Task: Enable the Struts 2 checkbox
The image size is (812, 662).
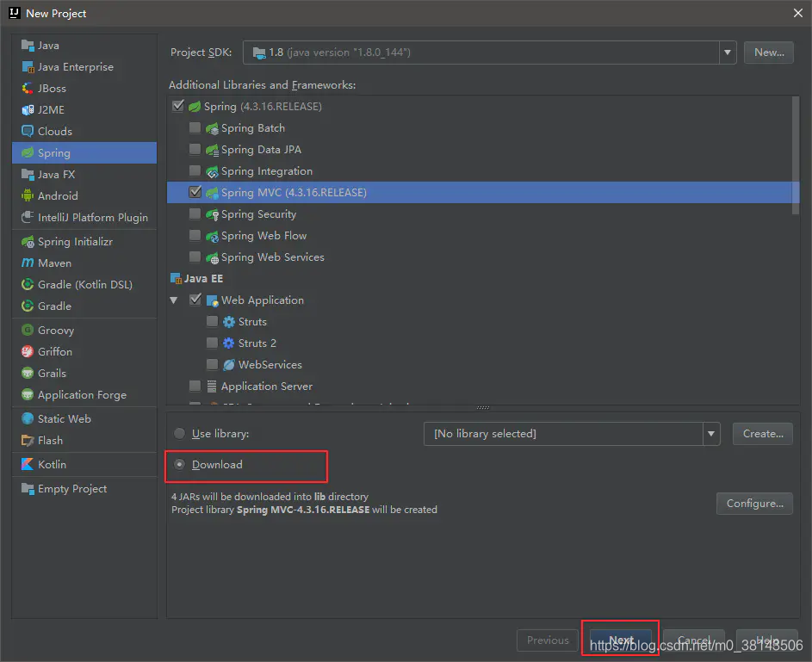Action: tap(212, 343)
